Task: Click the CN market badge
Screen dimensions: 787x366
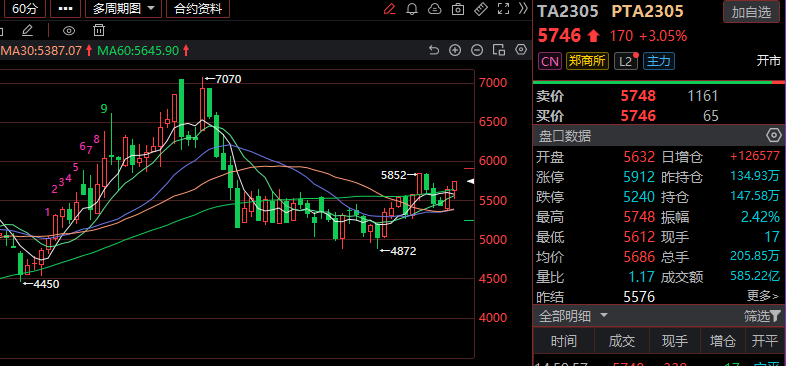Action: pos(550,62)
